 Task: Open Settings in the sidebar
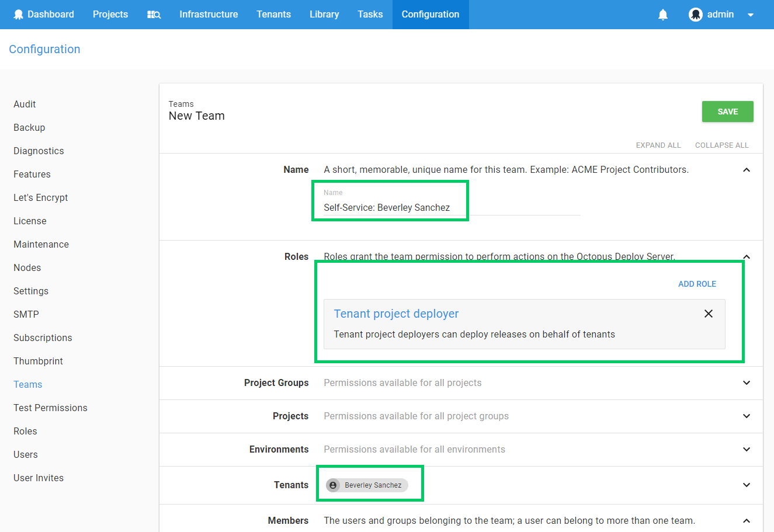point(31,291)
